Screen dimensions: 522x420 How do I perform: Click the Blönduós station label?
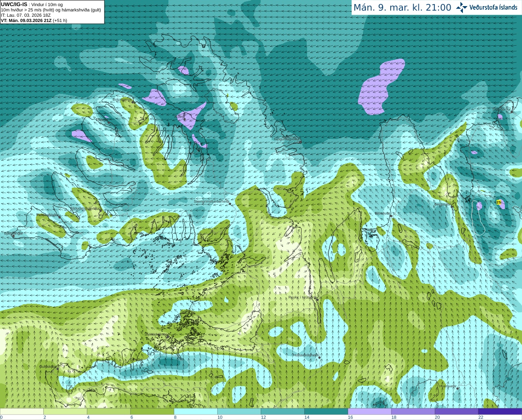coord(383,213)
